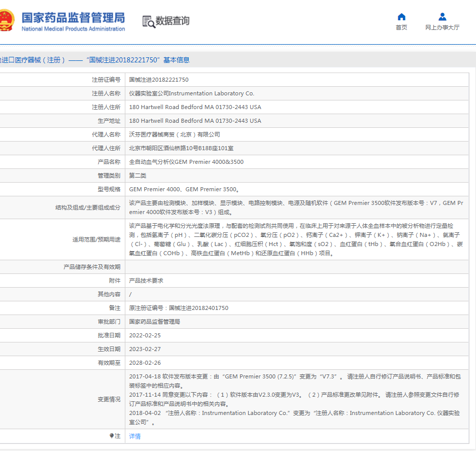Image resolution: width=476 pixels, height=451 pixels.
Task: Click the 数据查询 heading text
Action: [173, 21]
